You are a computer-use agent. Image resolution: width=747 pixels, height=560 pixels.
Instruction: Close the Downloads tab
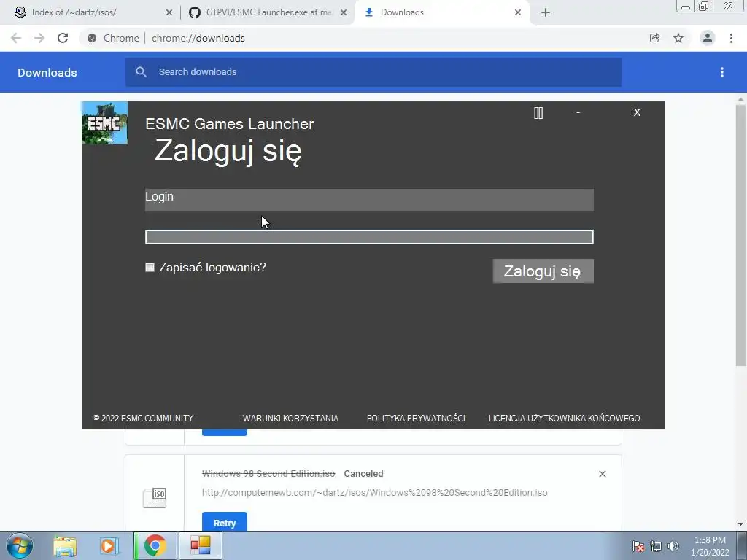[518, 13]
